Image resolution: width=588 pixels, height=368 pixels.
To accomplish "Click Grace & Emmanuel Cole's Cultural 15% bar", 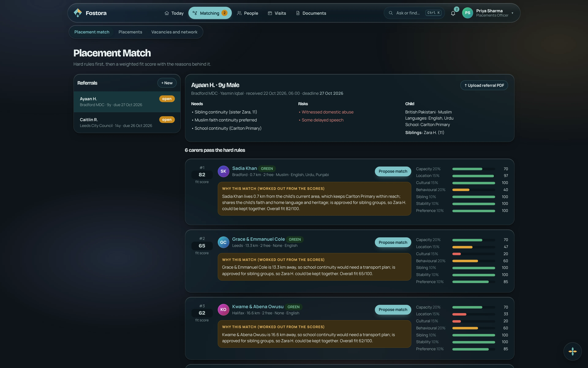I will pyautogui.click(x=473, y=254).
